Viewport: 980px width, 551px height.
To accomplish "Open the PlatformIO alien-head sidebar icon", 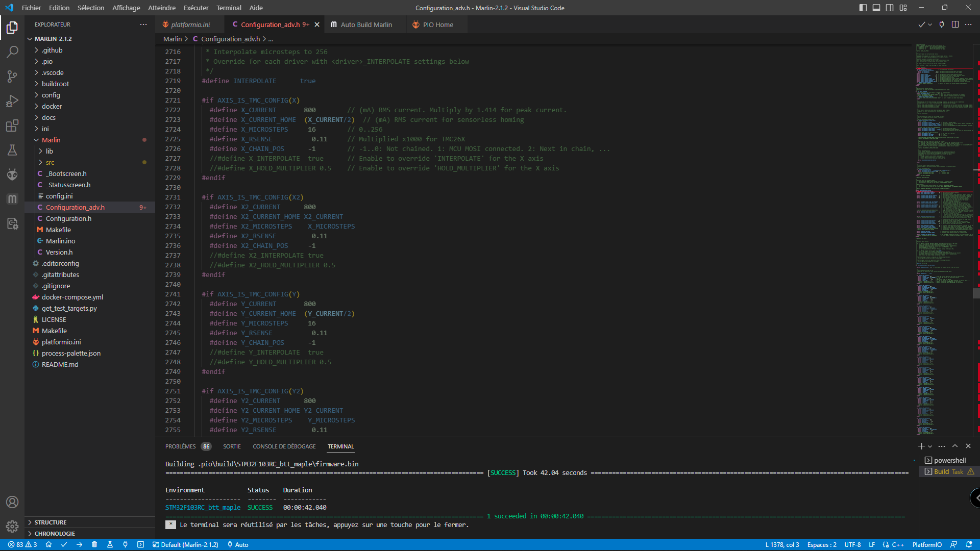I will click(x=12, y=174).
